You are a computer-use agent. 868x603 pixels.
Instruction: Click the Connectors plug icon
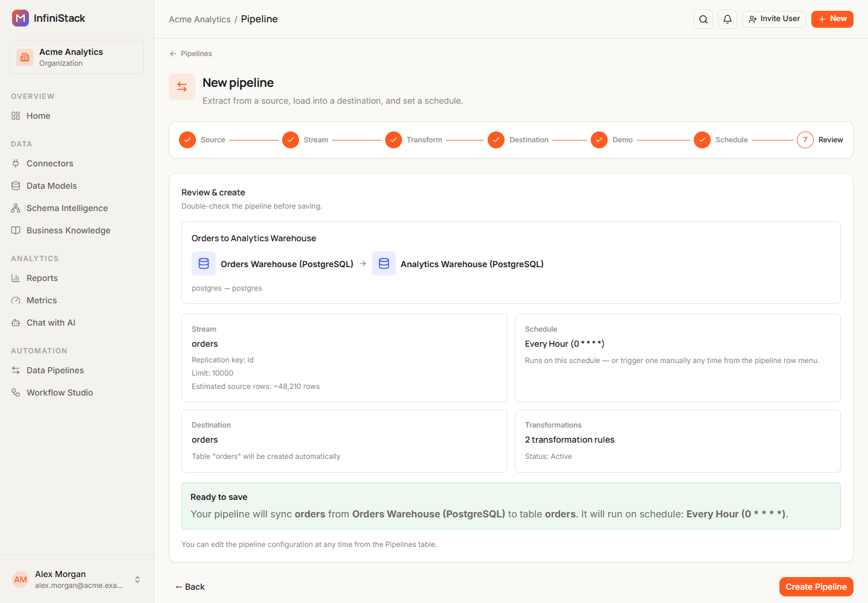16,163
